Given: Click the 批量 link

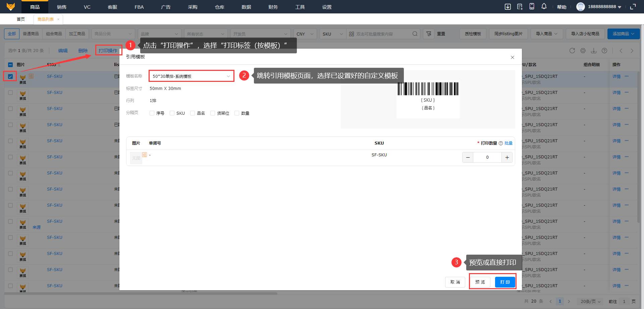Looking at the screenshot, I should pyautogui.click(x=508, y=143).
